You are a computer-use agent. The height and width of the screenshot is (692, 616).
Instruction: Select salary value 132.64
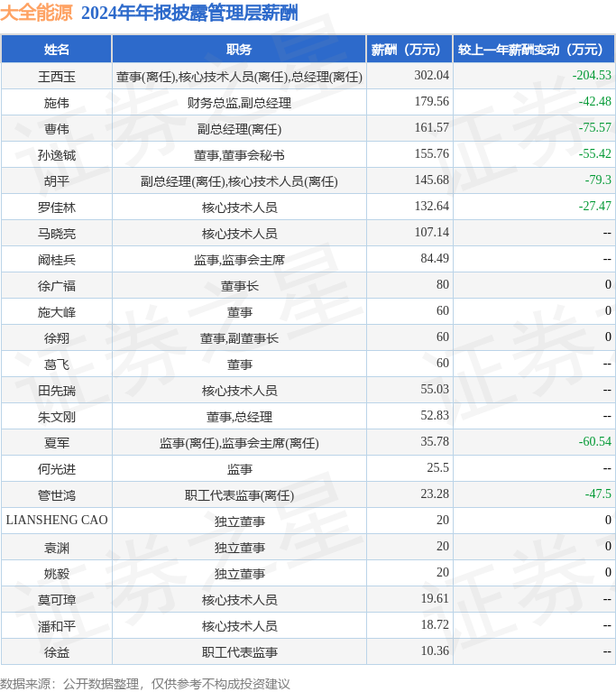(431, 206)
